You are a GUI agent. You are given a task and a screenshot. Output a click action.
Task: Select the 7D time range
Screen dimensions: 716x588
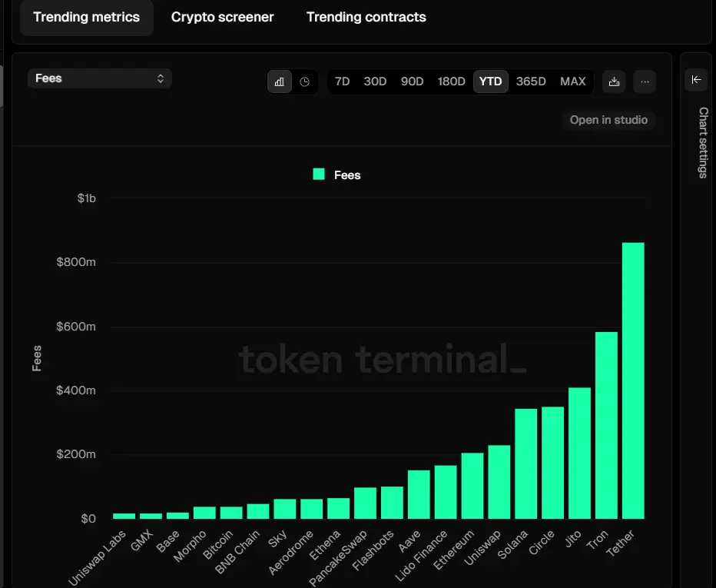343,81
